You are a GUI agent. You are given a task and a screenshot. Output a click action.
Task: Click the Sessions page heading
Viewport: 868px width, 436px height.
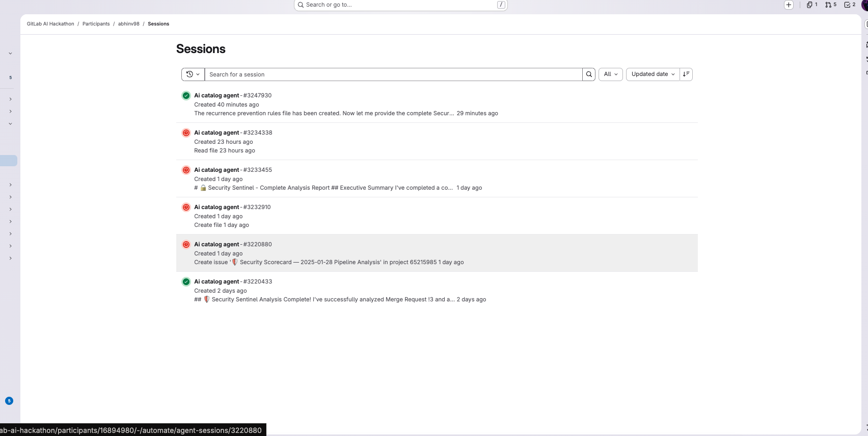point(201,49)
